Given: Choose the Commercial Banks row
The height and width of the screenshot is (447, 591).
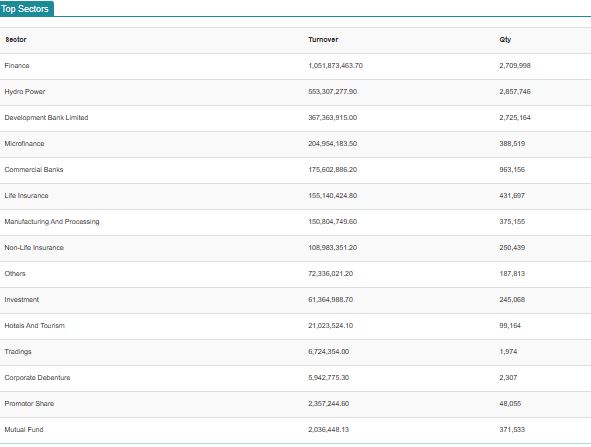Looking at the screenshot, I should pos(296,170).
